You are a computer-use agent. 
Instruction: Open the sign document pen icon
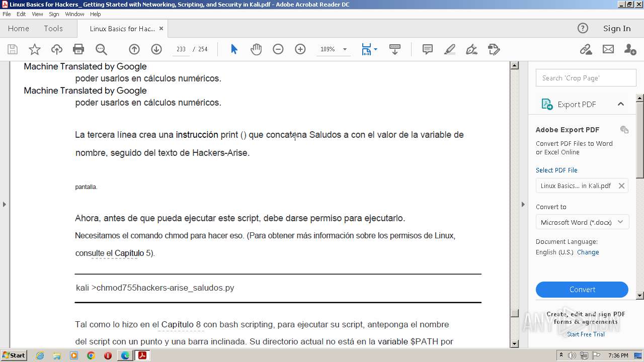(471, 49)
